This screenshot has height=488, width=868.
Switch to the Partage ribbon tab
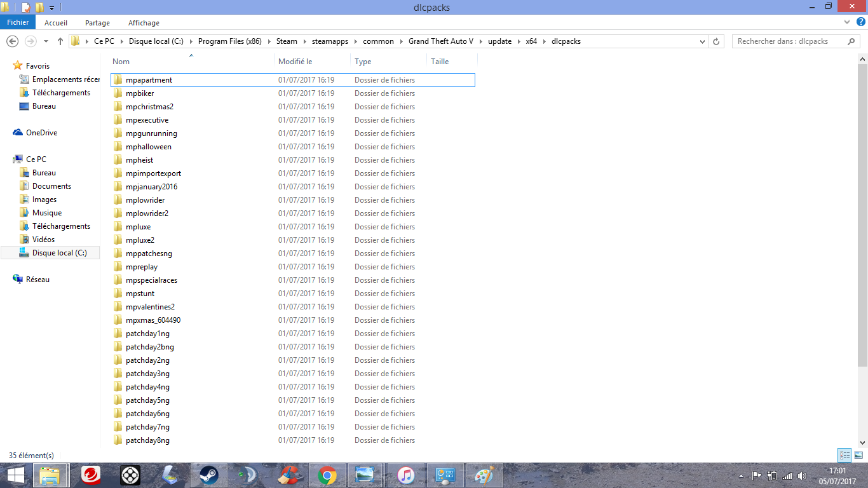click(97, 23)
